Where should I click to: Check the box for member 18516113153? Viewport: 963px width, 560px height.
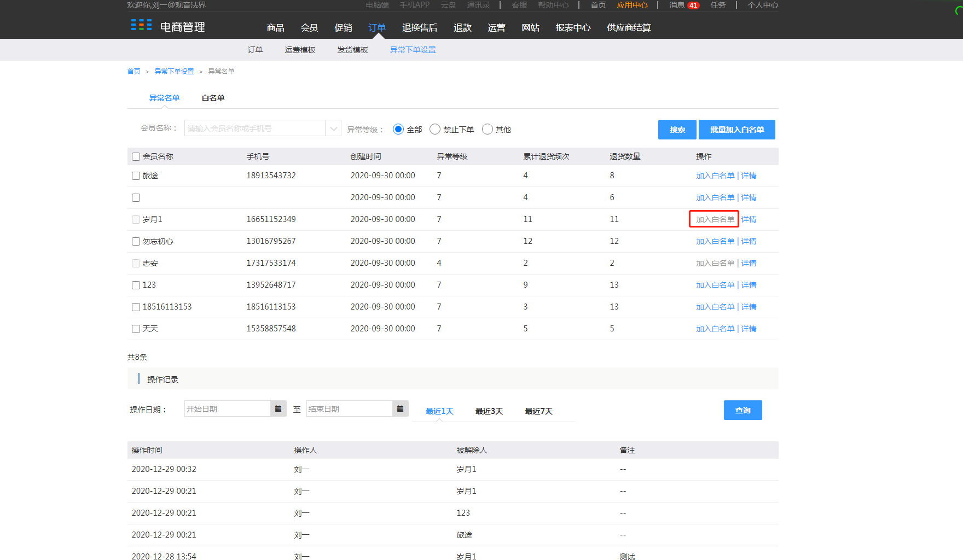(x=136, y=307)
